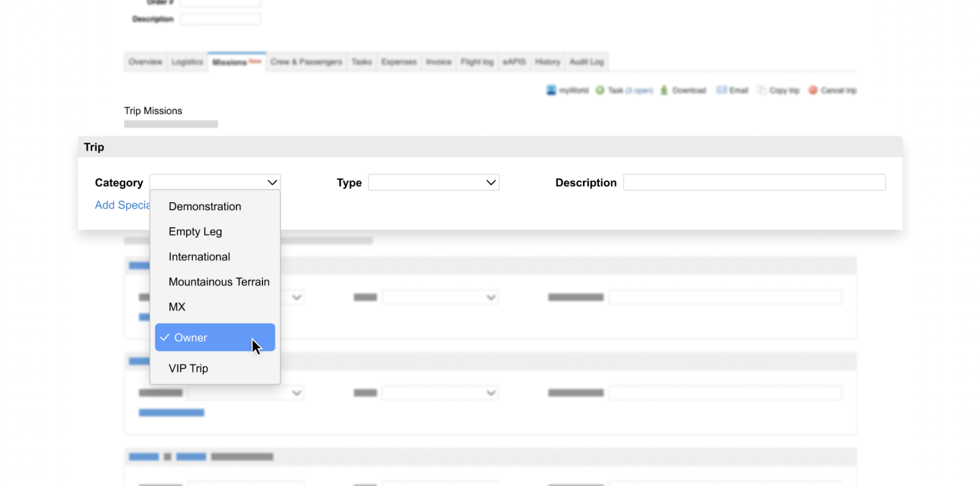980x486 pixels.
Task: Open the Task (3 open) link
Action: 630,90
